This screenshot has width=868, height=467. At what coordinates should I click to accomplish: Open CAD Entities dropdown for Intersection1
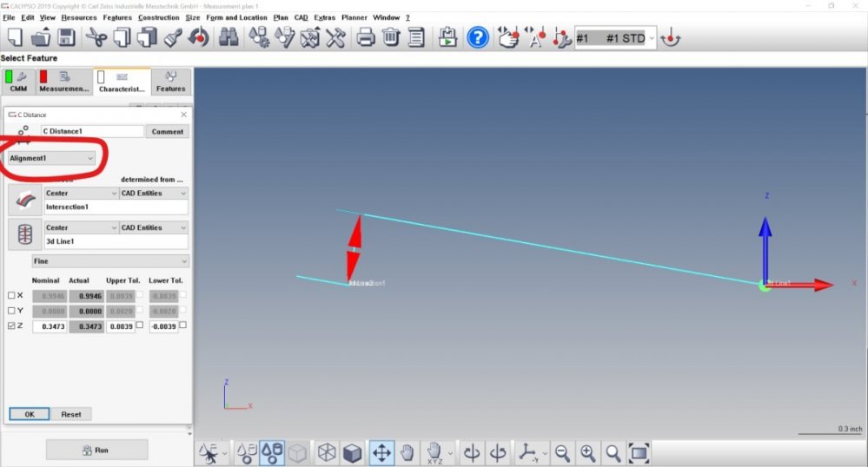154,193
